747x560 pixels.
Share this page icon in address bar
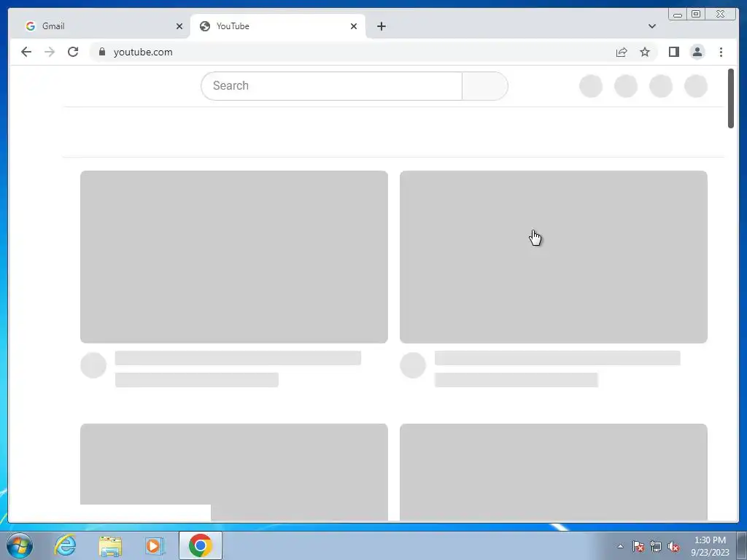622,52
